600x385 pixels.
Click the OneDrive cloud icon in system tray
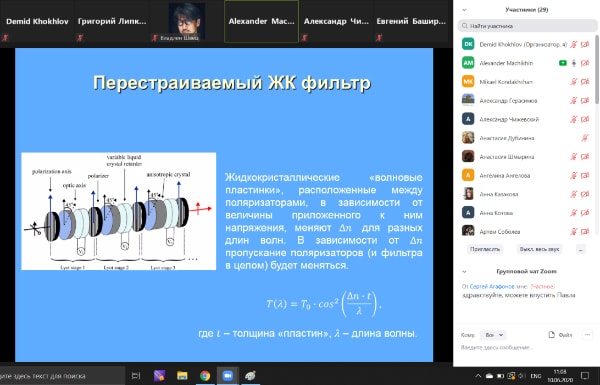click(x=489, y=376)
